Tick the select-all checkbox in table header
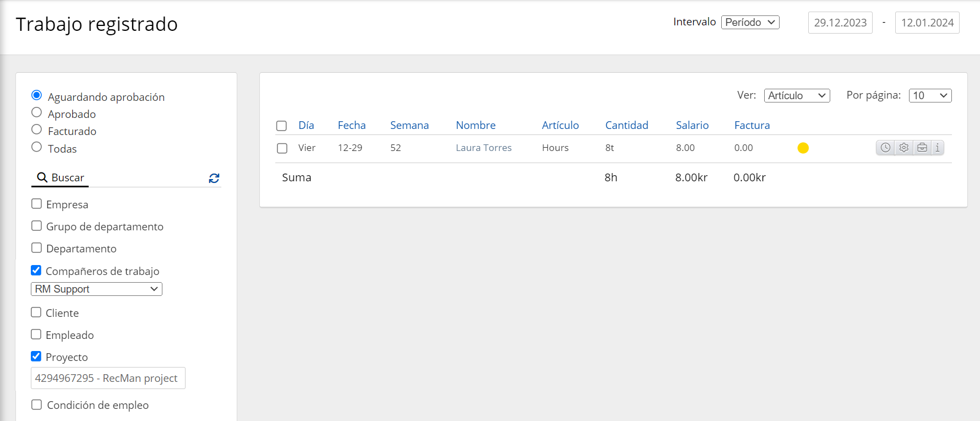Viewport: 980px width, 421px height. click(282, 126)
